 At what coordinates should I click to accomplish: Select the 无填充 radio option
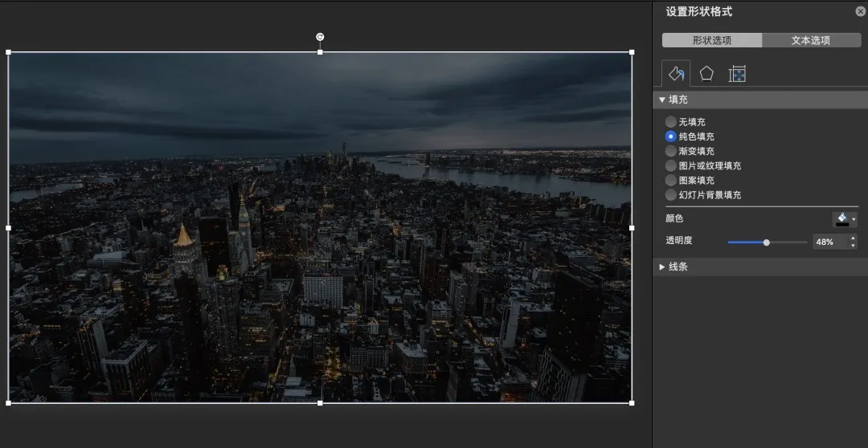pyautogui.click(x=671, y=122)
